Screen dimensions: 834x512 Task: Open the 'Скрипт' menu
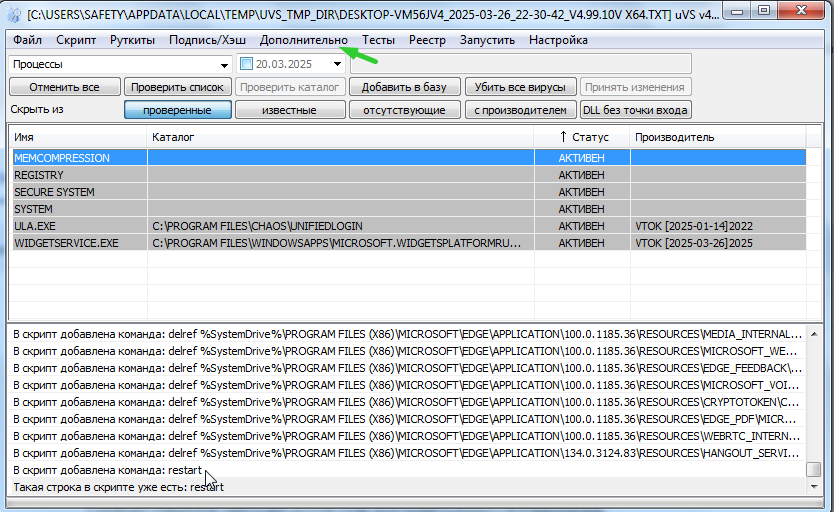click(76, 40)
